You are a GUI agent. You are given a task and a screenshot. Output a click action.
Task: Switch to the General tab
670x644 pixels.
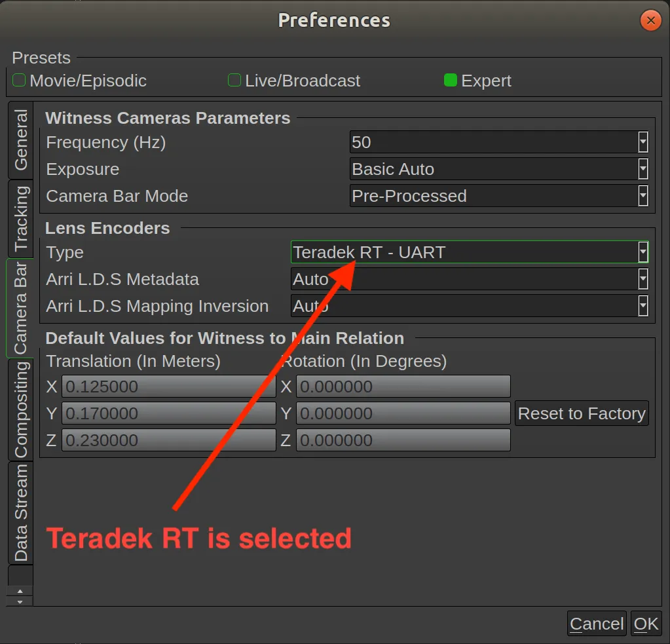[20, 140]
